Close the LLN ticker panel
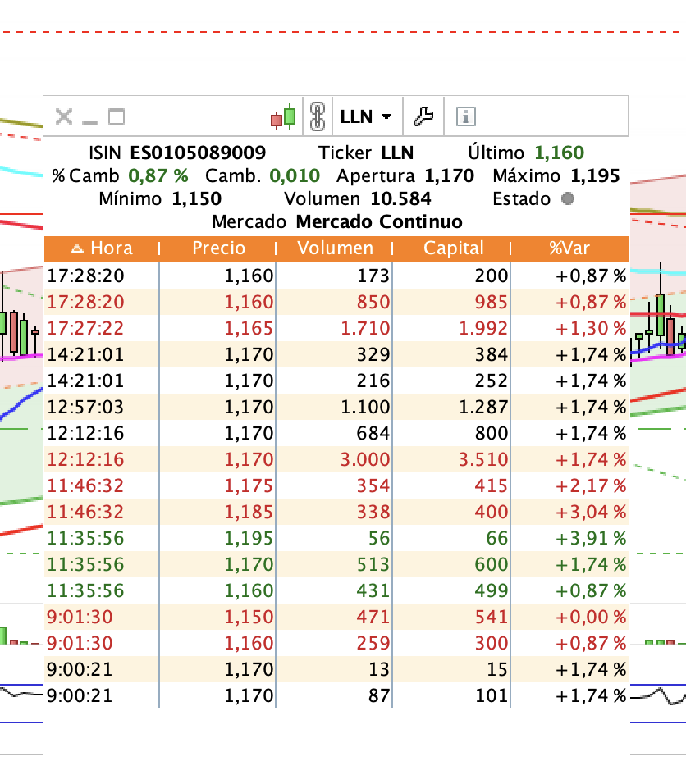 pyautogui.click(x=63, y=116)
